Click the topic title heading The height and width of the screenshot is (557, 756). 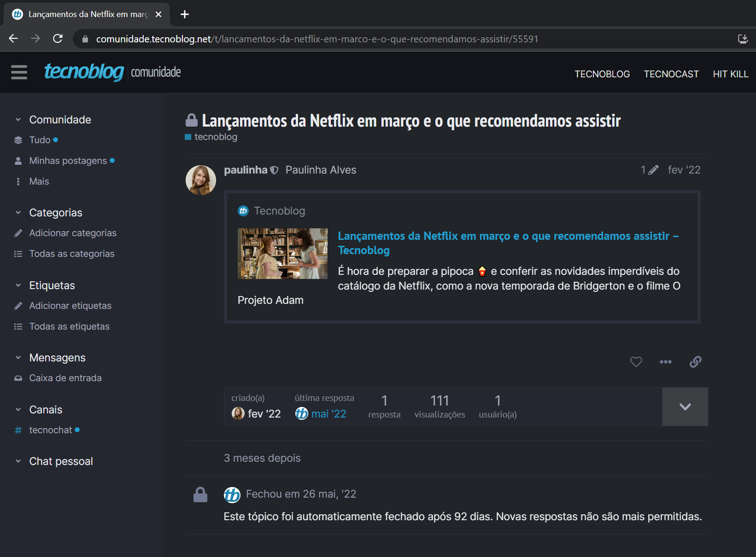click(411, 121)
